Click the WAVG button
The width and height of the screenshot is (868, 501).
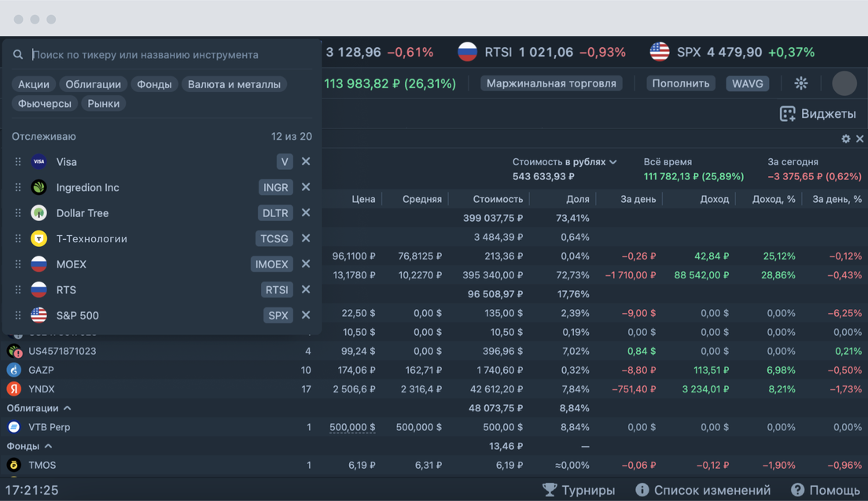(748, 83)
